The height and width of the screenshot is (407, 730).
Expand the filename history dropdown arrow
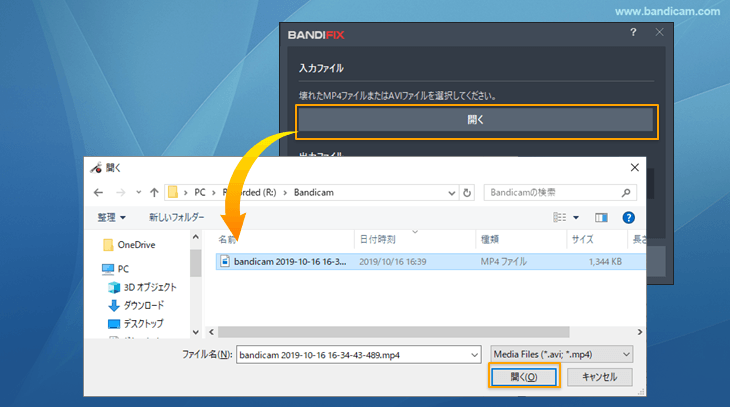pyautogui.click(x=474, y=355)
